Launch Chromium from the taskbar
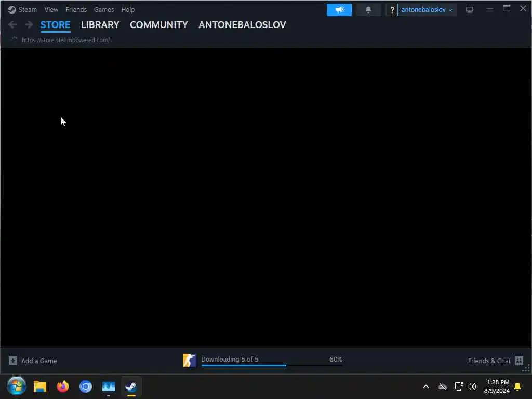The width and height of the screenshot is (532, 399). [x=86, y=386]
